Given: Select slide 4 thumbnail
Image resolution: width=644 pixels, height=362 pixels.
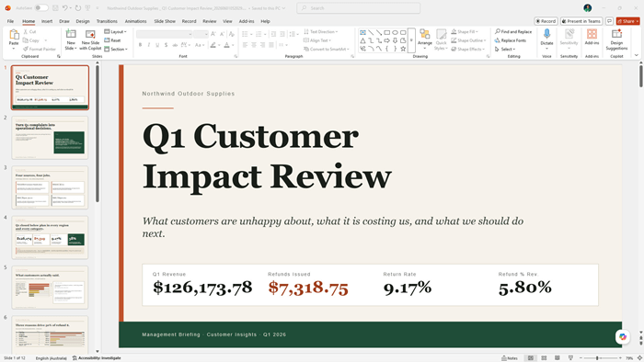Looking at the screenshot, I should click(50, 237).
